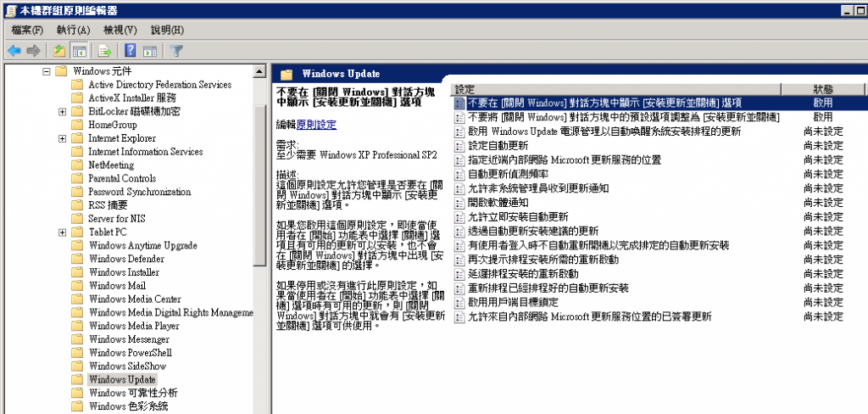The height and width of the screenshot is (414, 868).
Task: Click the Windows Update folder icon in header
Action: pyautogui.click(x=287, y=75)
